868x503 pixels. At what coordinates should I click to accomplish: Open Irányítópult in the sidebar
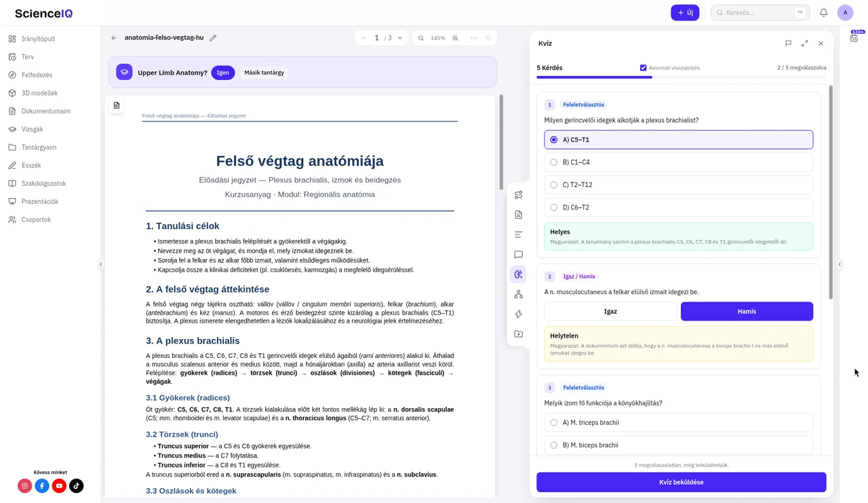(x=38, y=39)
